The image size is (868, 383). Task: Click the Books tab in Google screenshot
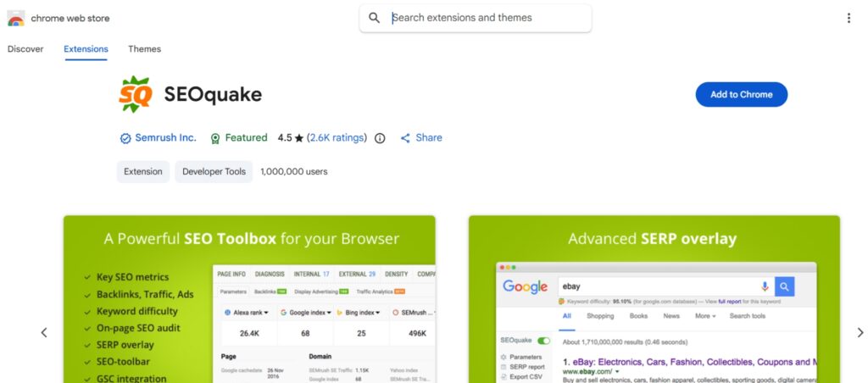638,316
